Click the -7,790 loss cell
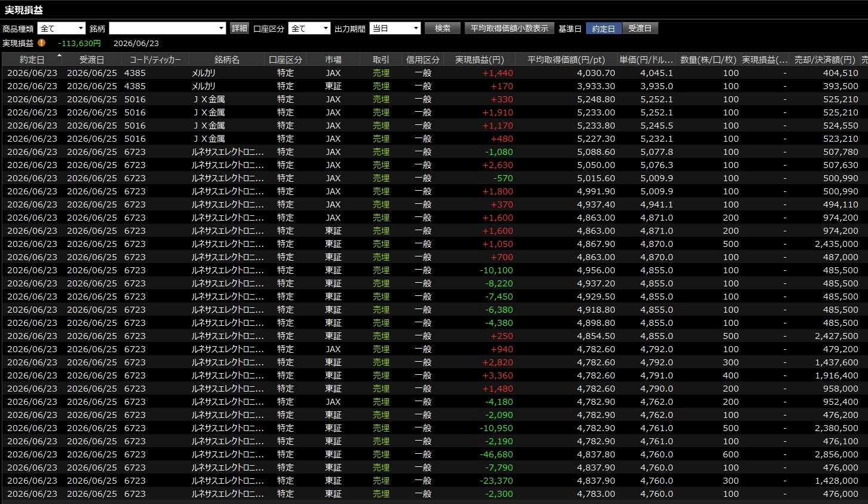Screen dimensions: 868x504 tap(498, 468)
